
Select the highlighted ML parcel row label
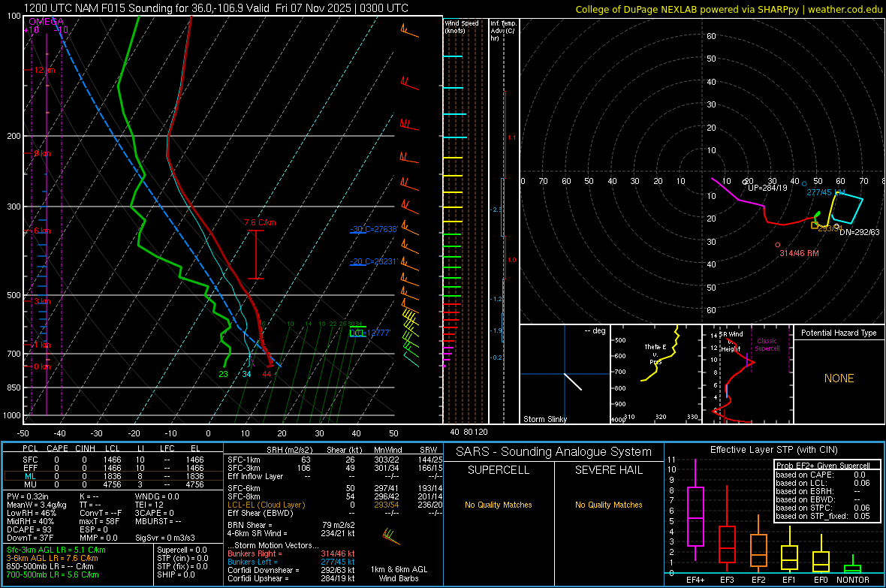(30, 477)
